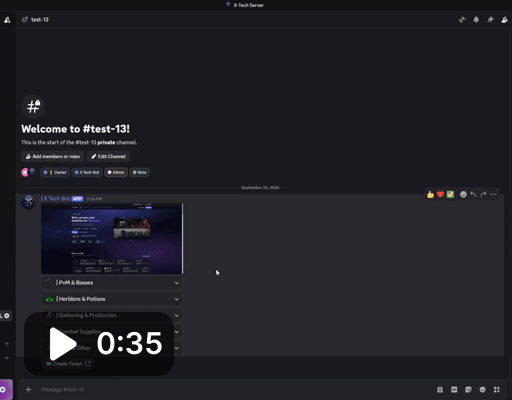Forward the bot message using arrow icon
Viewport: 512px width, 400px height.
coord(483,194)
